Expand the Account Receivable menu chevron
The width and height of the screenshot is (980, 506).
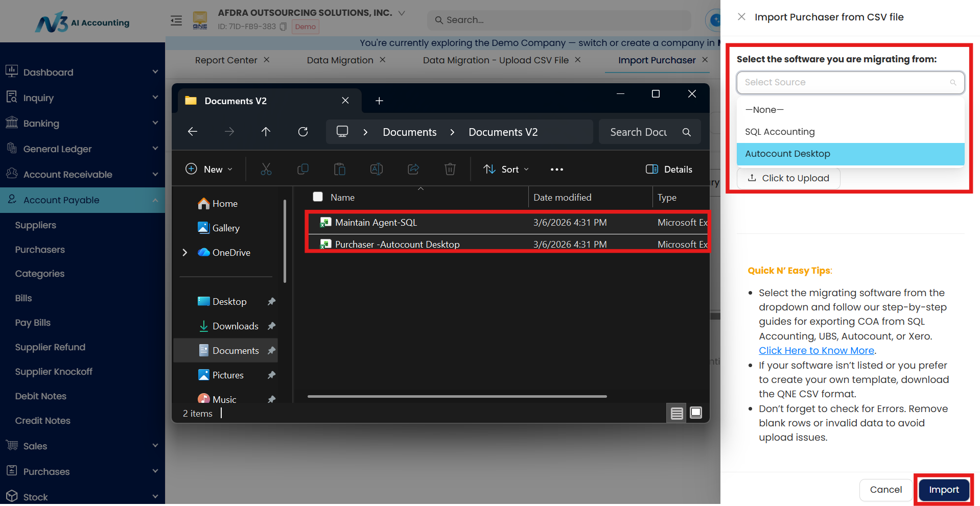155,174
